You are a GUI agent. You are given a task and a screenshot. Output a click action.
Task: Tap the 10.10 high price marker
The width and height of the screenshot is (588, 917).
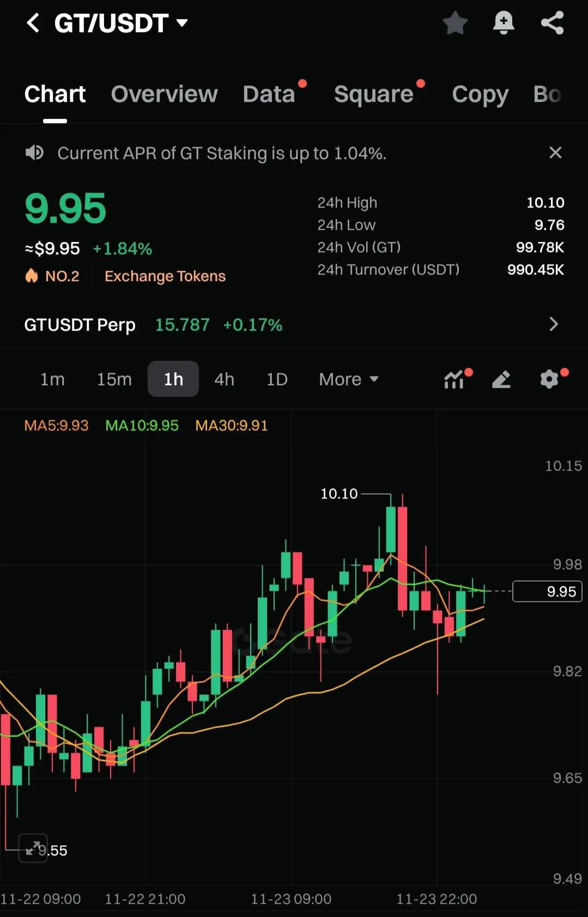pyautogui.click(x=339, y=494)
